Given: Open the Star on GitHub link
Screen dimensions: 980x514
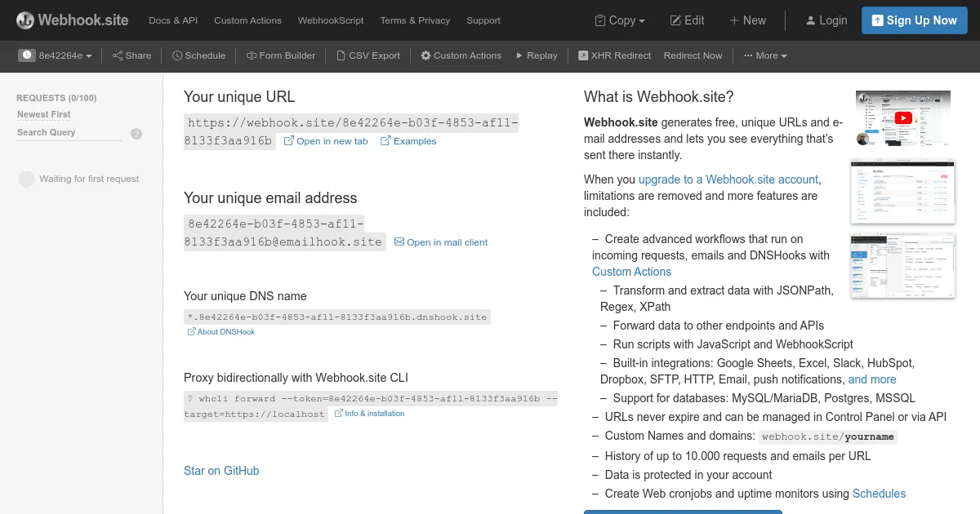Looking at the screenshot, I should pyautogui.click(x=221, y=471).
